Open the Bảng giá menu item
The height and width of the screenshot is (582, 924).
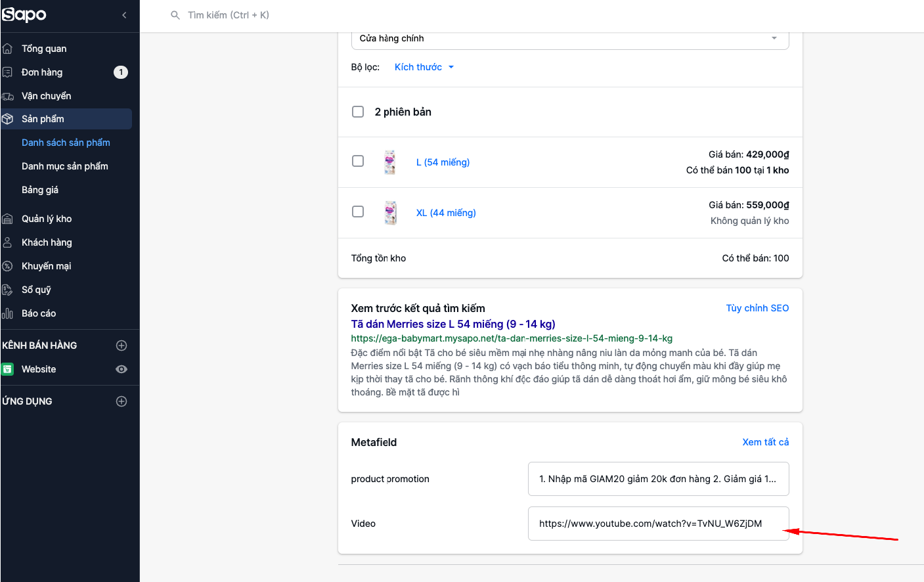40,190
